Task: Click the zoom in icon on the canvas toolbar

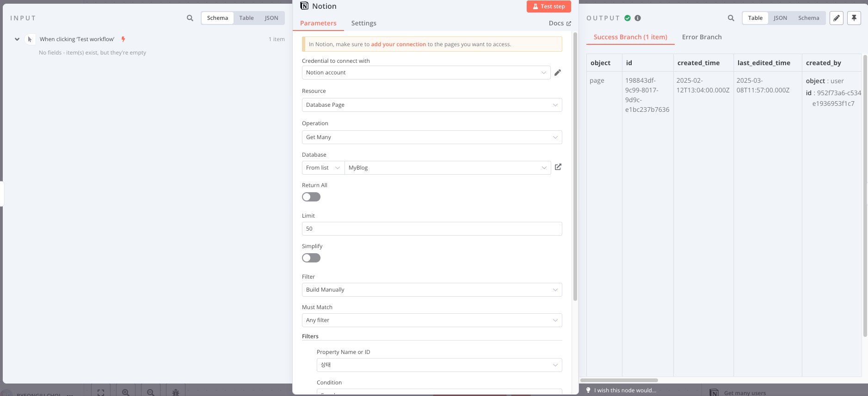Action: [126, 392]
